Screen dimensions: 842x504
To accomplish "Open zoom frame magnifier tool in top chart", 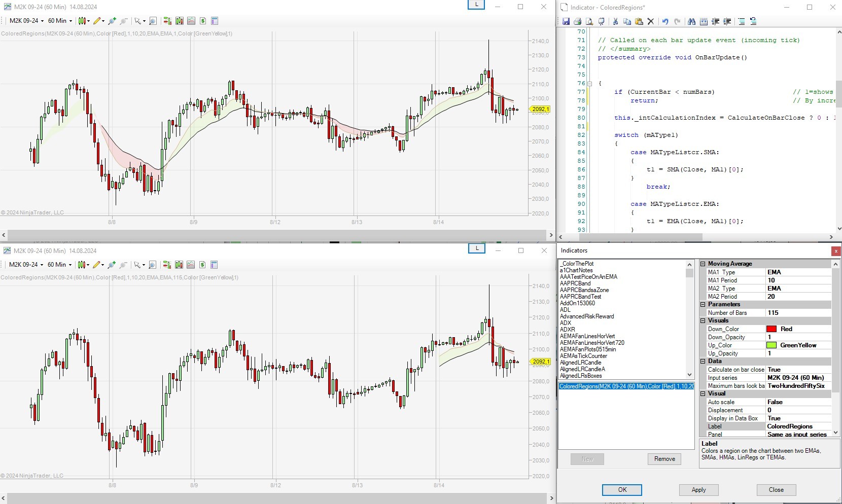I will pos(153,21).
